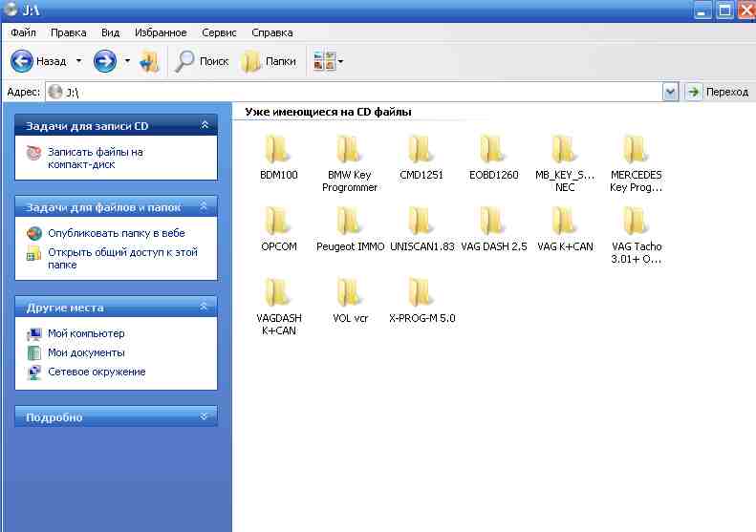Viewport: 756px width, 532px height.
Task: Click the sharing icon beside Открыть общий доступ
Action: tap(33, 253)
